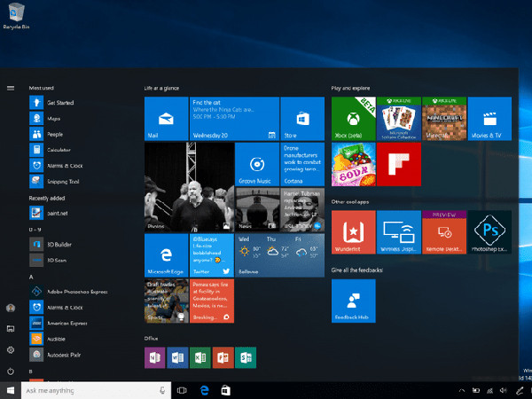Open Remote Desktop preview tile
The image size is (532, 399).
(x=444, y=232)
